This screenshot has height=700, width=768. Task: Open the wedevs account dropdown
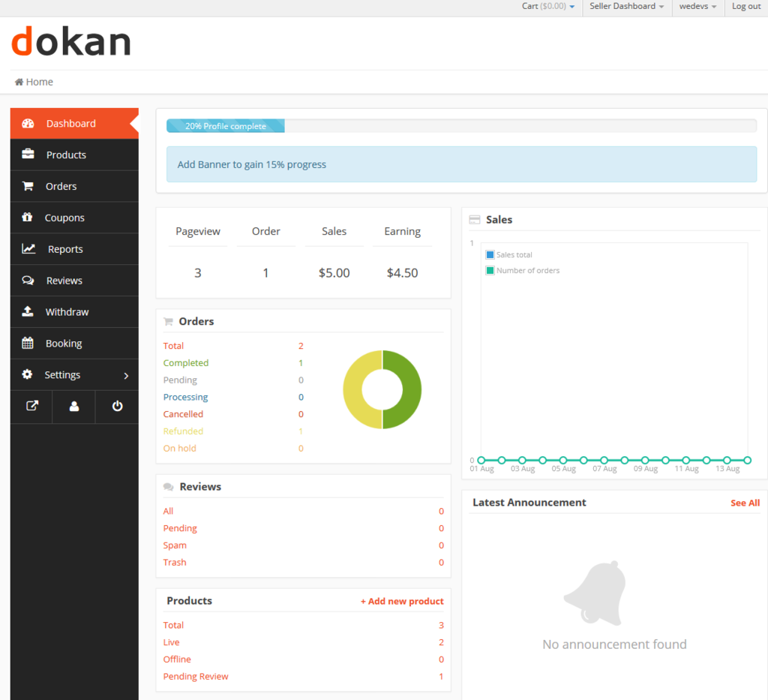coord(697,6)
